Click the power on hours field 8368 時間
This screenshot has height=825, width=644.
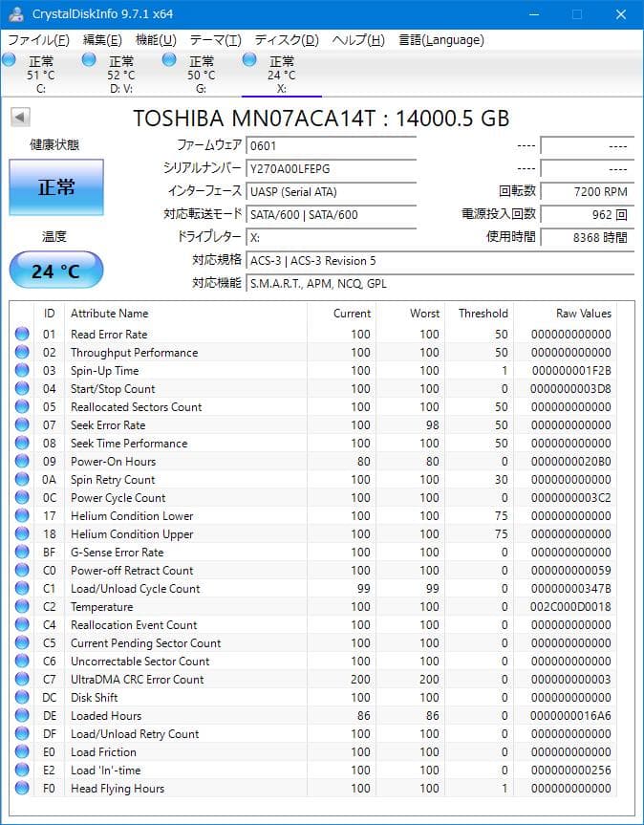pos(588,237)
